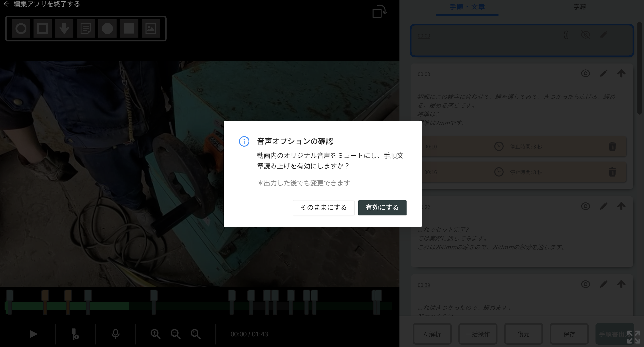Screen dimensions: 644x347
Task: Toggle visibility eye of 00:39 step
Action: coord(585,284)
